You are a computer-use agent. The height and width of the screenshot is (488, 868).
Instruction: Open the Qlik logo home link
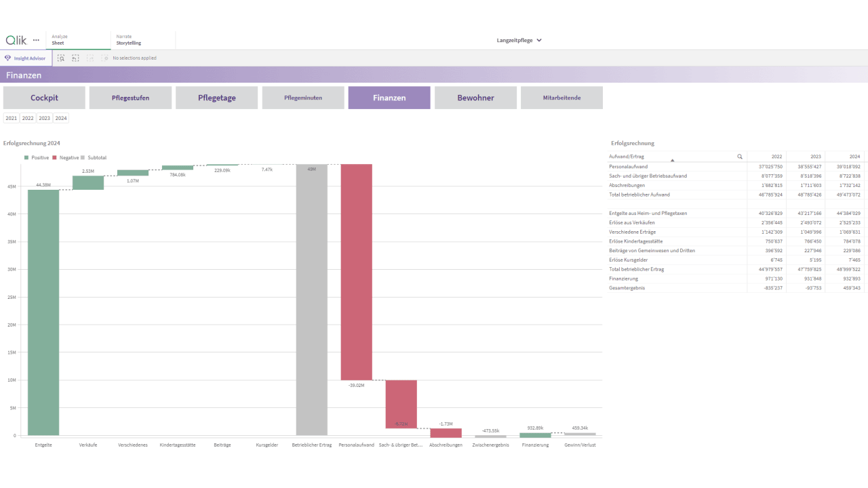16,40
